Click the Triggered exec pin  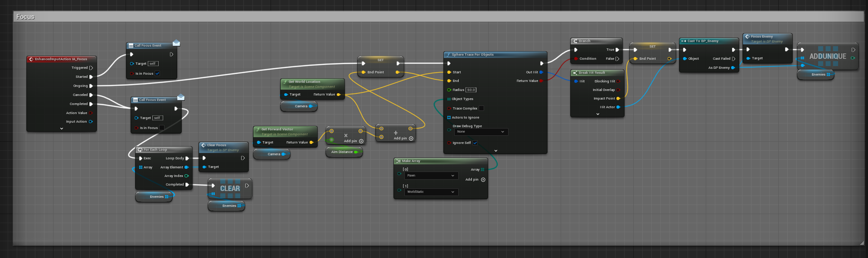(91, 68)
